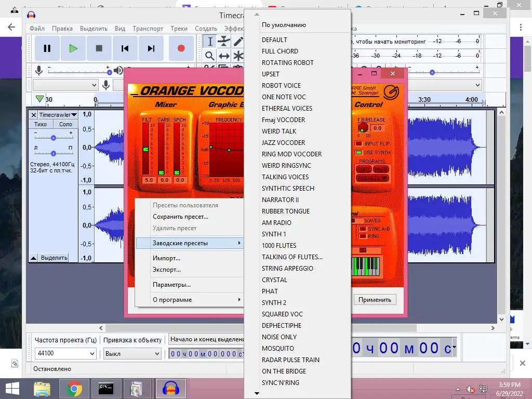
Task: Click the recording microphone icon
Action: tap(39, 71)
